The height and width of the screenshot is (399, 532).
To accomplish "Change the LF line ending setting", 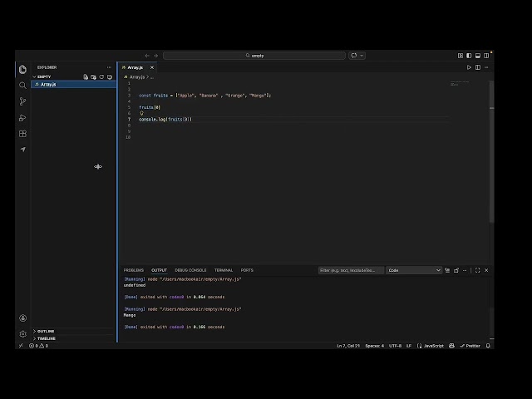I will (x=409, y=346).
